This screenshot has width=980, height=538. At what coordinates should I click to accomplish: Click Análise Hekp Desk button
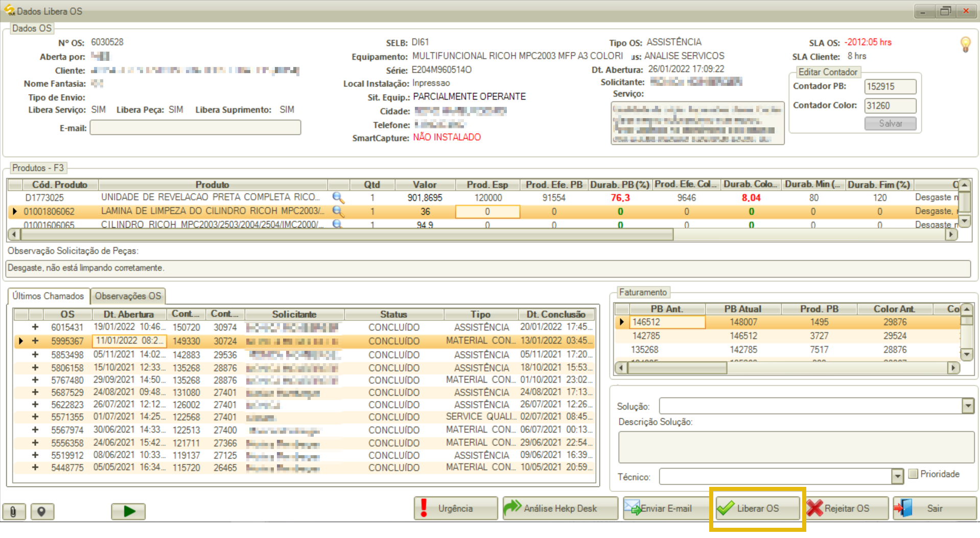point(560,508)
